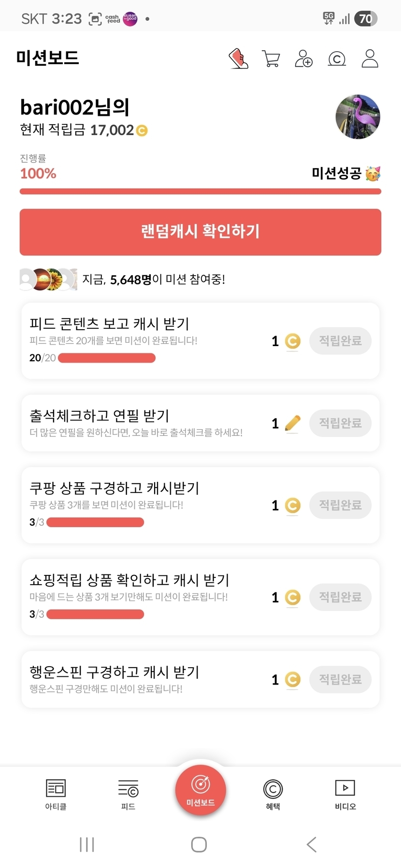Screen dimensions: 401x868
Task: Tap the flamingo profile picture
Action: click(x=358, y=117)
